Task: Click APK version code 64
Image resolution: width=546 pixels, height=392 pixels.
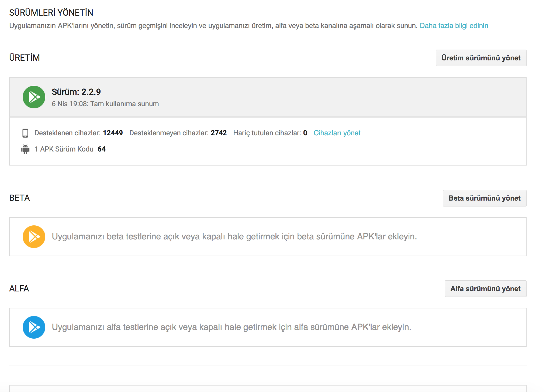Action: (x=102, y=149)
